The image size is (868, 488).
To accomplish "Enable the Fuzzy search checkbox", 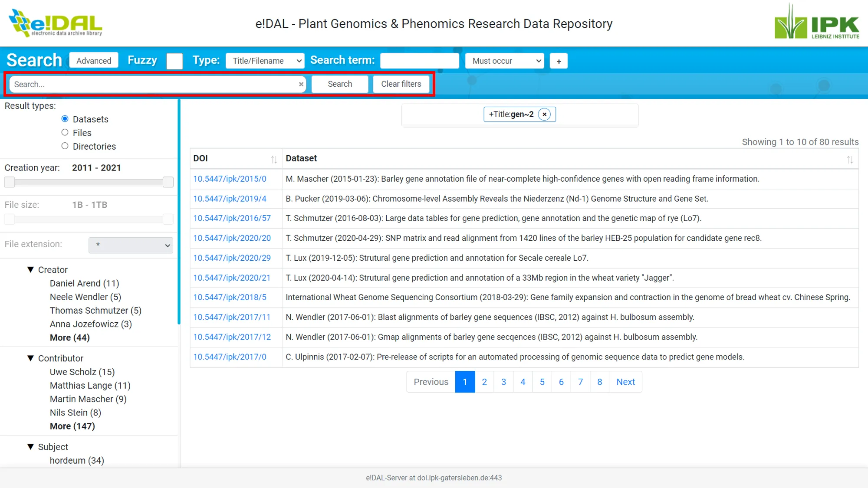I will [x=174, y=61].
